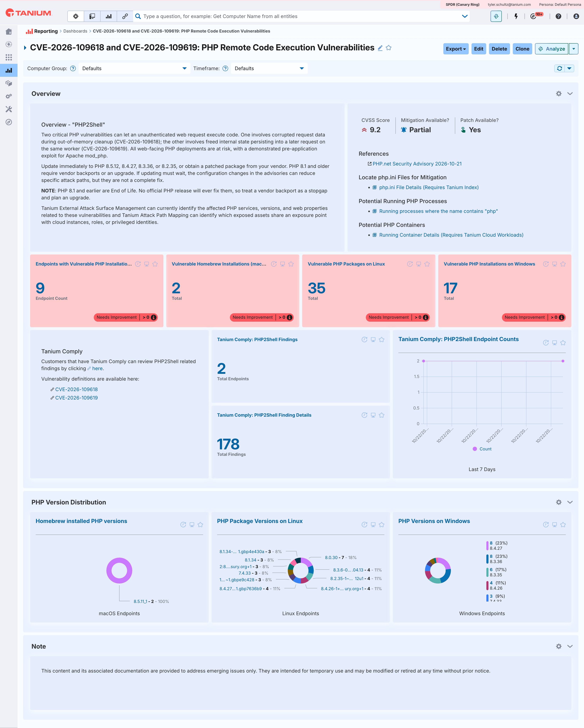Image resolution: width=584 pixels, height=728 pixels.
Task: Click the link icon in the question toolbar
Action: click(x=125, y=16)
